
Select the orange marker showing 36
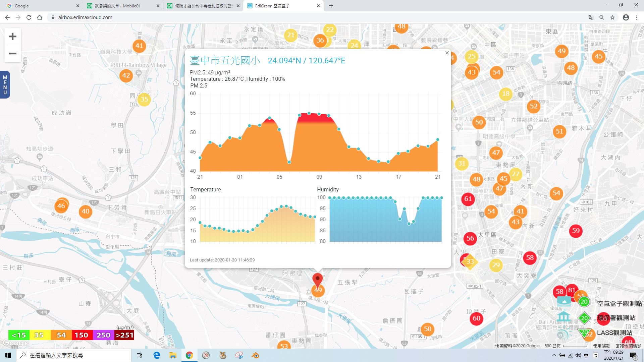pos(320,41)
